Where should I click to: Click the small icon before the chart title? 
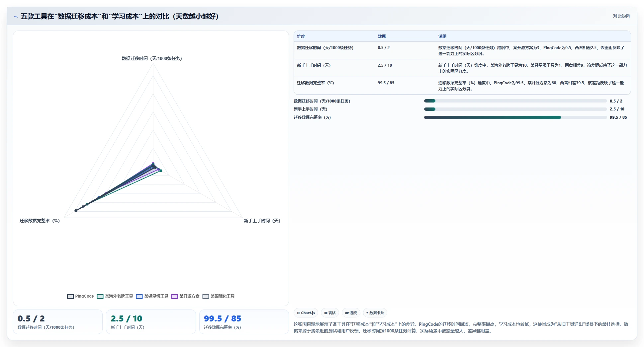16,17
